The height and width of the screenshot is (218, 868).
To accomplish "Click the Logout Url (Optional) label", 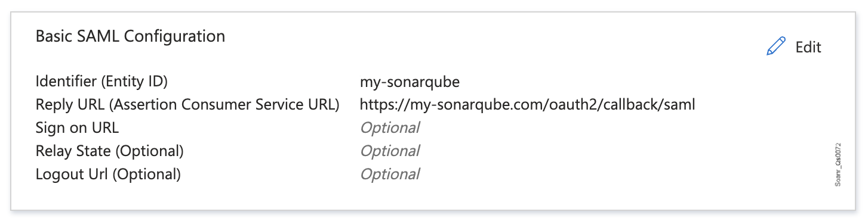I will [108, 174].
